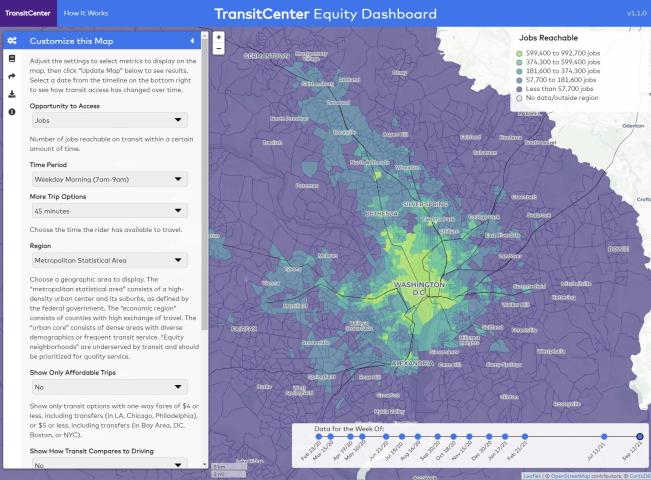Select the Dec 20/20 timeline date
Image resolution: width=651 pixels, height=480 pixels.
[x=489, y=436]
